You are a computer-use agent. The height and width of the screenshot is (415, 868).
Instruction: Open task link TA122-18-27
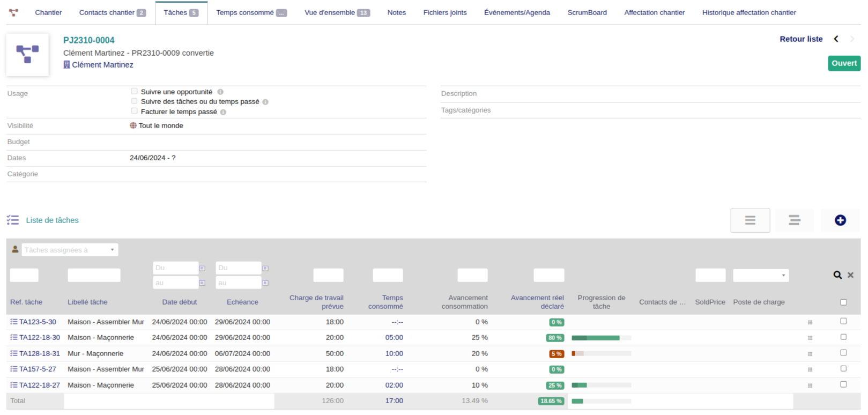[40, 385]
